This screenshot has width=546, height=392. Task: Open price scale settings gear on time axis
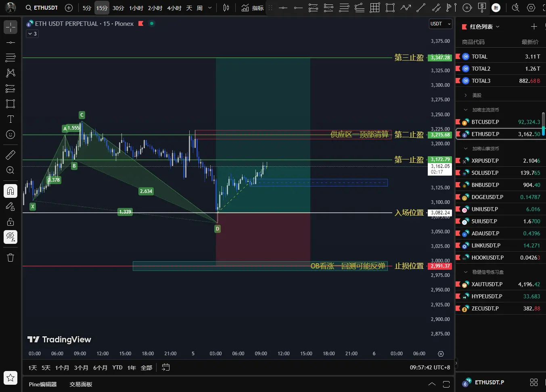pyautogui.click(x=441, y=354)
